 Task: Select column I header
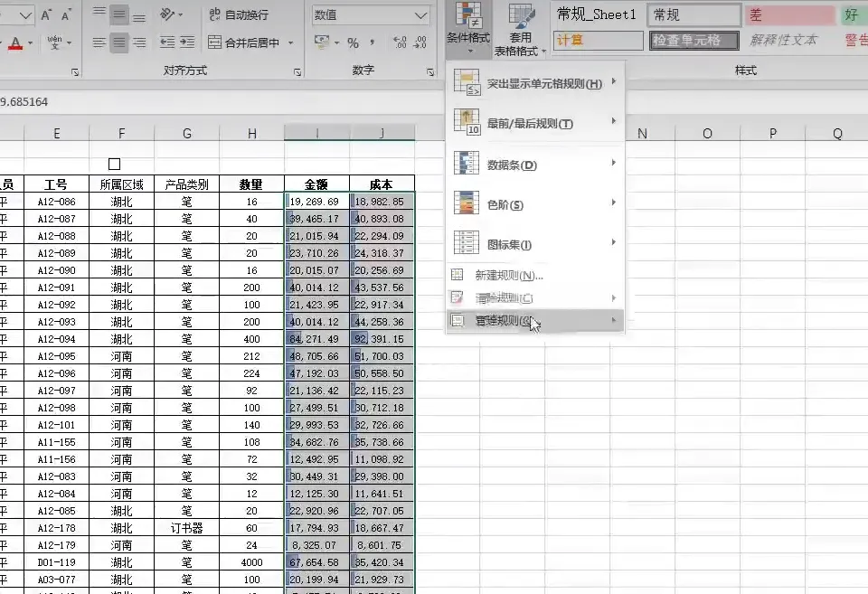point(316,133)
